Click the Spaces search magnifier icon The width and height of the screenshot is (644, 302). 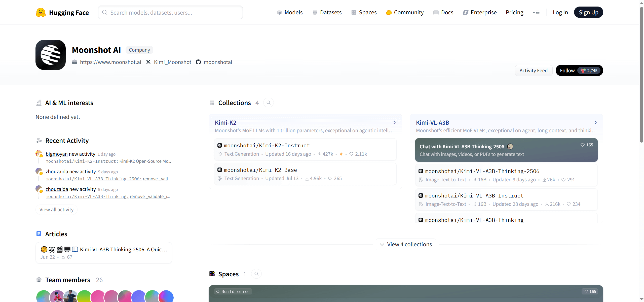point(256,274)
